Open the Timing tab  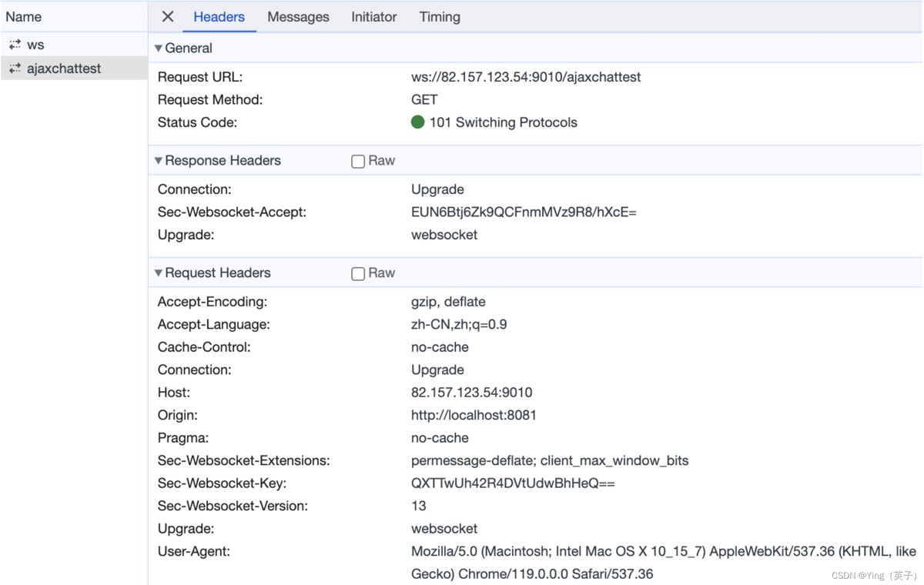coord(440,17)
